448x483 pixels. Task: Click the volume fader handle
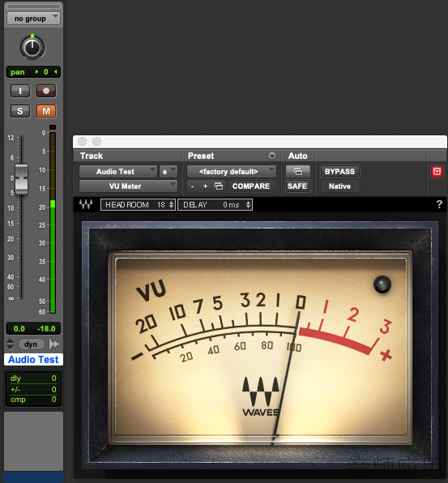pyautogui.click(x=22, y=179)
